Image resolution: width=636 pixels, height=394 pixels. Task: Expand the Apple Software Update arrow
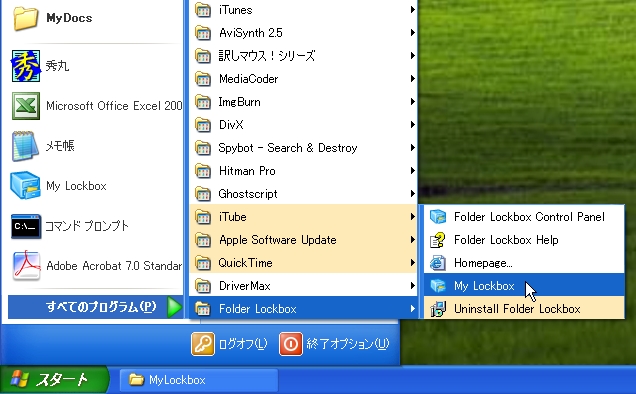(413, 239)
